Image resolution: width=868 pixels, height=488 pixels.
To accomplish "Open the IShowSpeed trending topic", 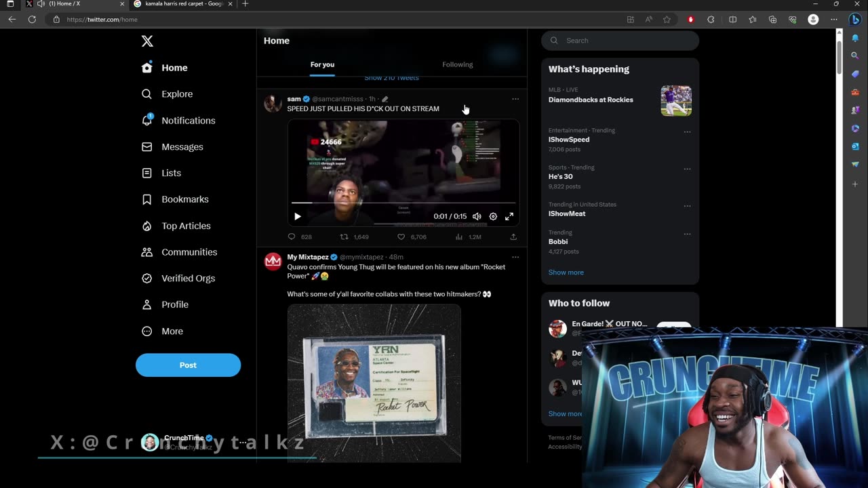I will pos(568,140).
